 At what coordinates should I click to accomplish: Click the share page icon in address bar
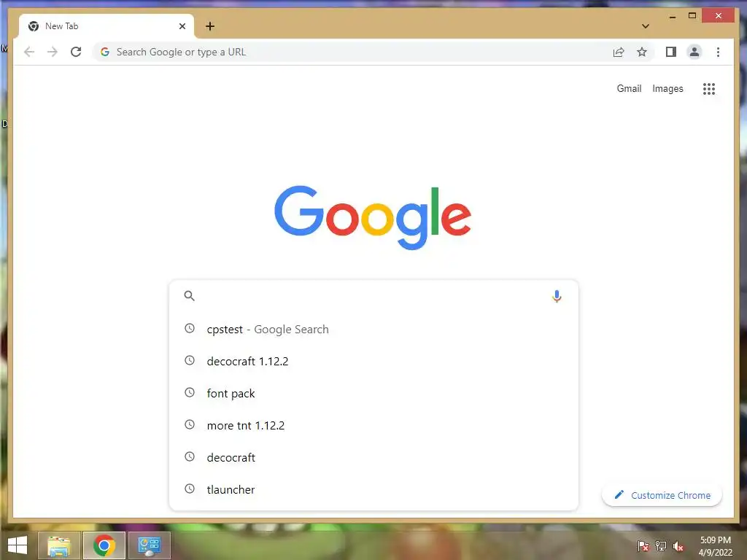click(x=619, y=52)
